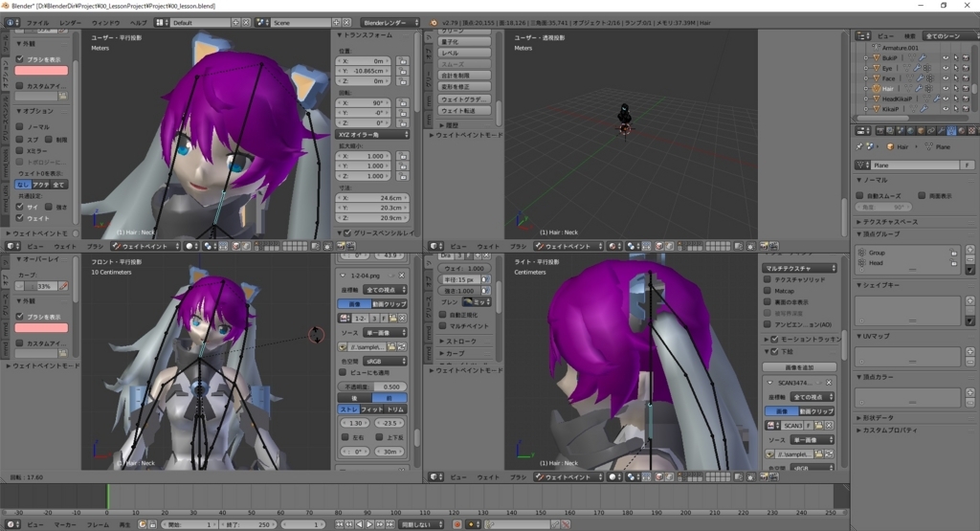Toggle the ウェイト shared-settings checkbox
The width and height of the screenshot is (980, 531).
[20, 218]
